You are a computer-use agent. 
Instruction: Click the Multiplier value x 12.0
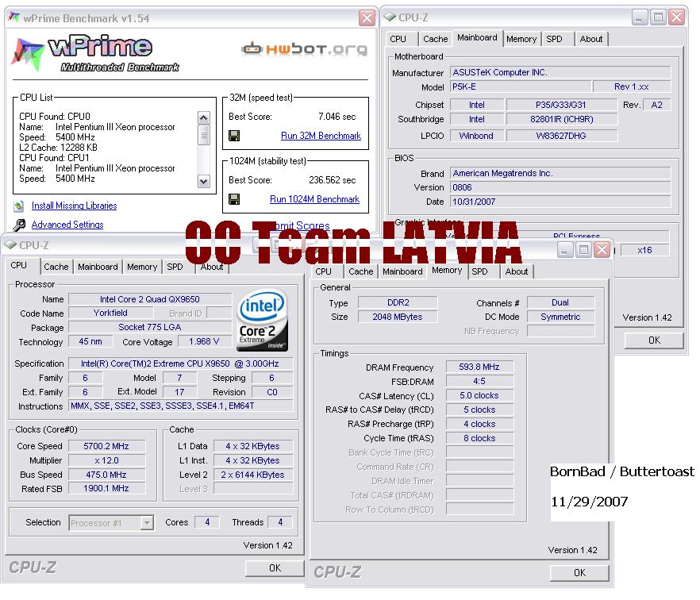[x=106, y=460]
